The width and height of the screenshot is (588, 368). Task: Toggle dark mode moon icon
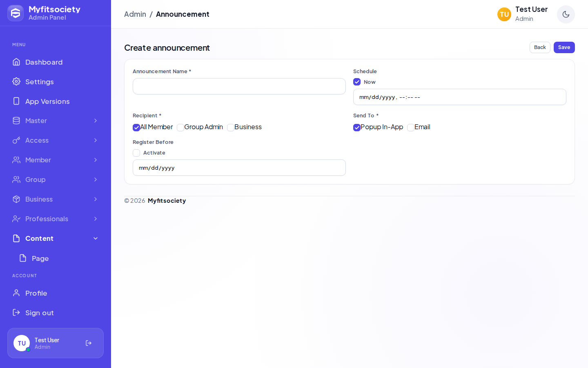(566, 14)
